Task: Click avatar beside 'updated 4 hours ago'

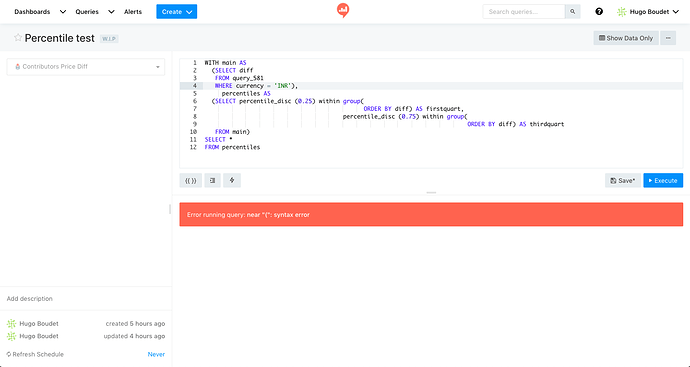Action: tap(11, 336)
